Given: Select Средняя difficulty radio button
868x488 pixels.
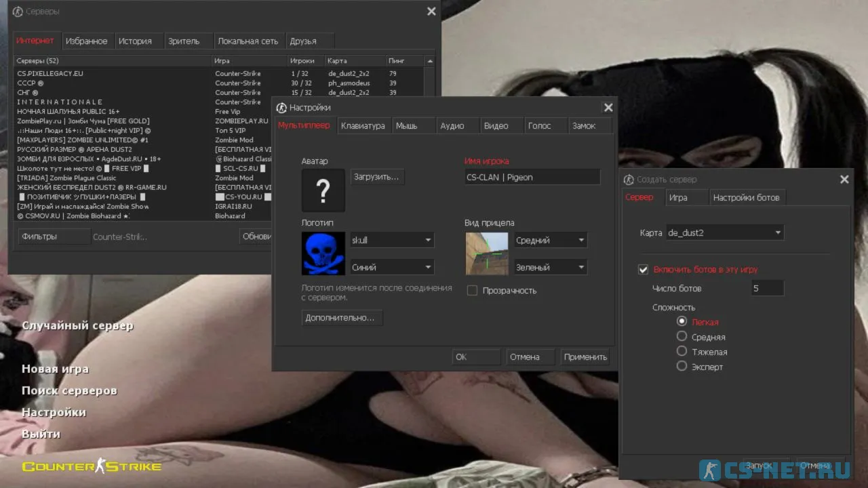Looking at the screenshot, I should pos(682,336).
